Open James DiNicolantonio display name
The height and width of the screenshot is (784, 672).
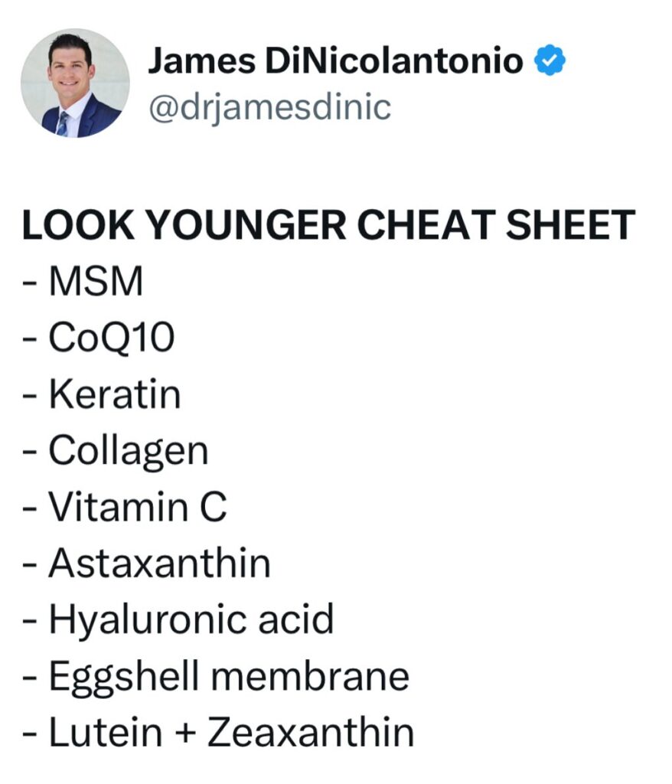coord(335,60)
